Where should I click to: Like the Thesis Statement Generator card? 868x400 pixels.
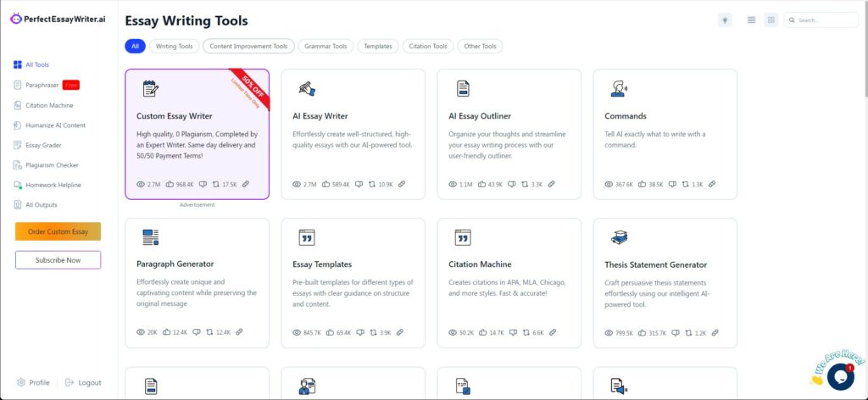pyautogui.click(x=643, y=333)
